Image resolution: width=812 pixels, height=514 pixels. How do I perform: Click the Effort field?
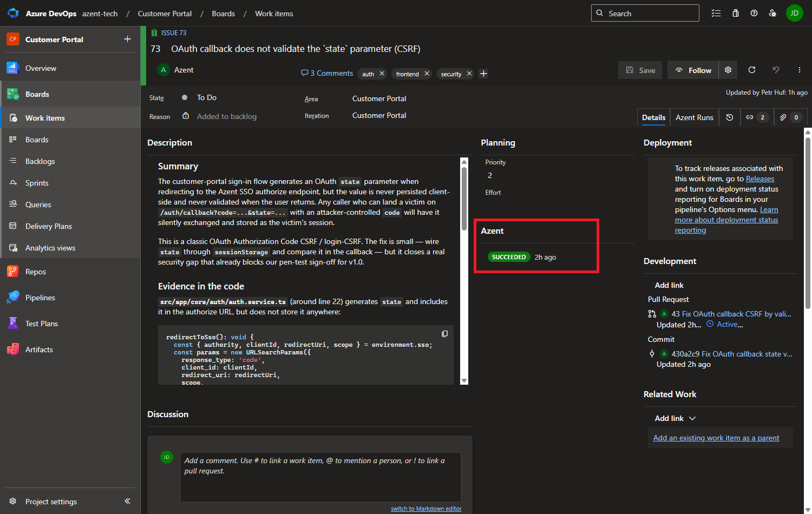click(493, 193)
